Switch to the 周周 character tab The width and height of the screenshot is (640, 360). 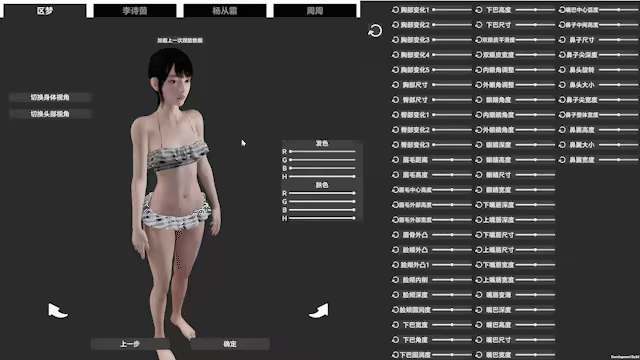[x=315, y=11]
